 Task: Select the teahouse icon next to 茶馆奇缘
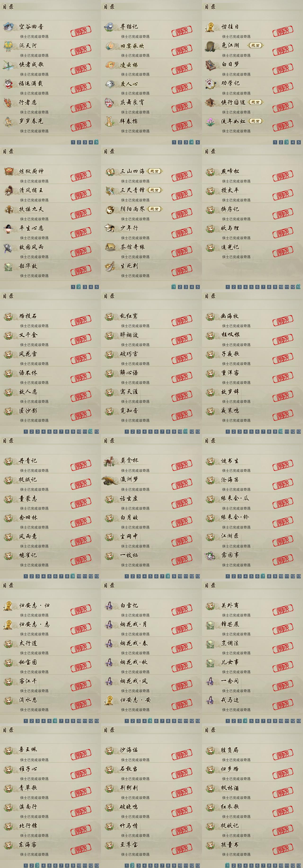(x=110, y=247)
